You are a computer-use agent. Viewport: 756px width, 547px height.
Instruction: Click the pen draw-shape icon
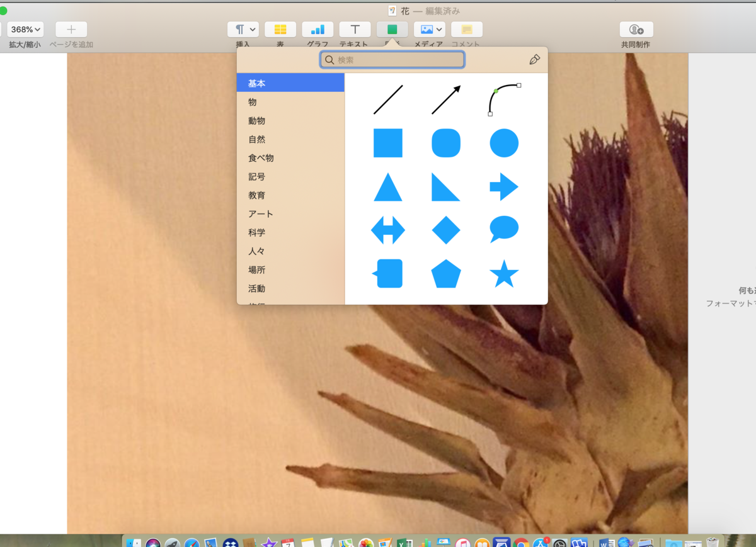point(534,60)
